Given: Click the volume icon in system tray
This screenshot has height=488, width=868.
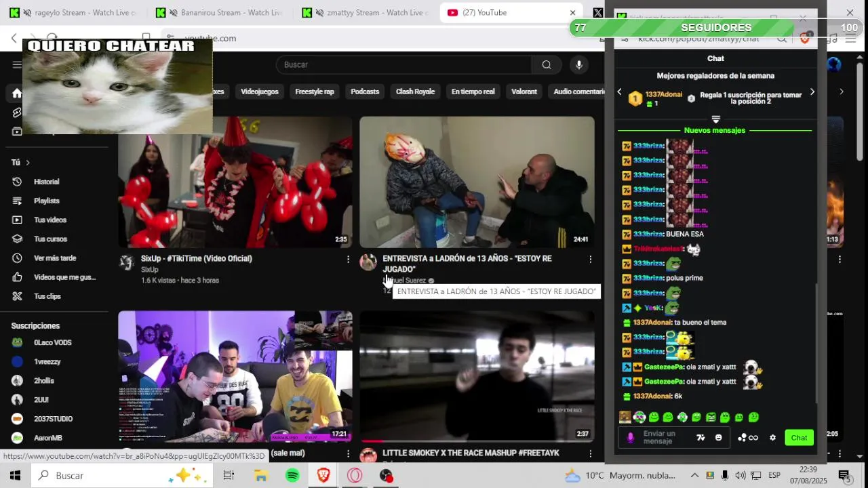Looking at the screenshot, I should pyautogui.click(x=740, y=476).
